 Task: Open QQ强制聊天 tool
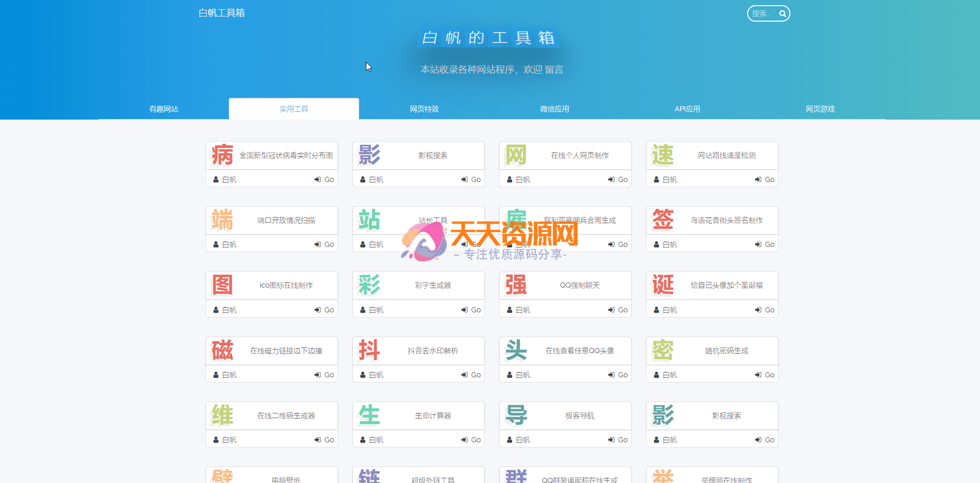click(x=580, y=285)
